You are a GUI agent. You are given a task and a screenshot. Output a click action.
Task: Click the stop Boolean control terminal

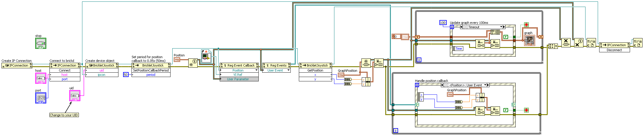point(41,43)
